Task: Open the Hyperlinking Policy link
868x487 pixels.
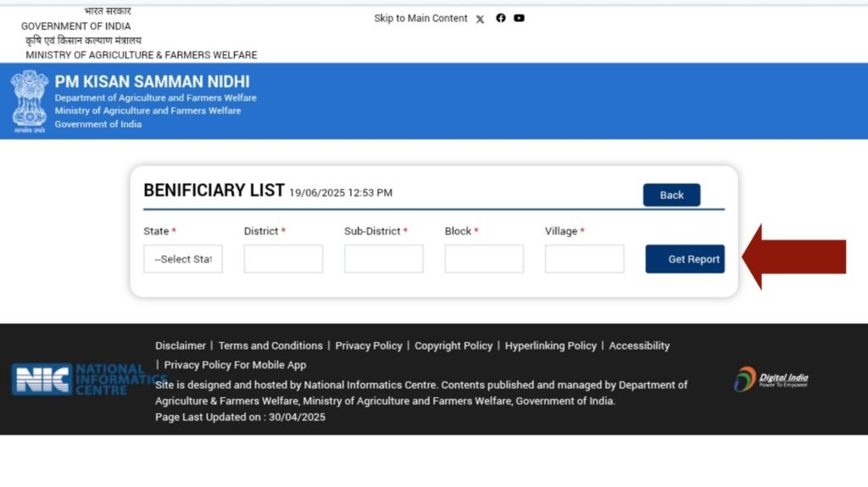Action: 551,346
